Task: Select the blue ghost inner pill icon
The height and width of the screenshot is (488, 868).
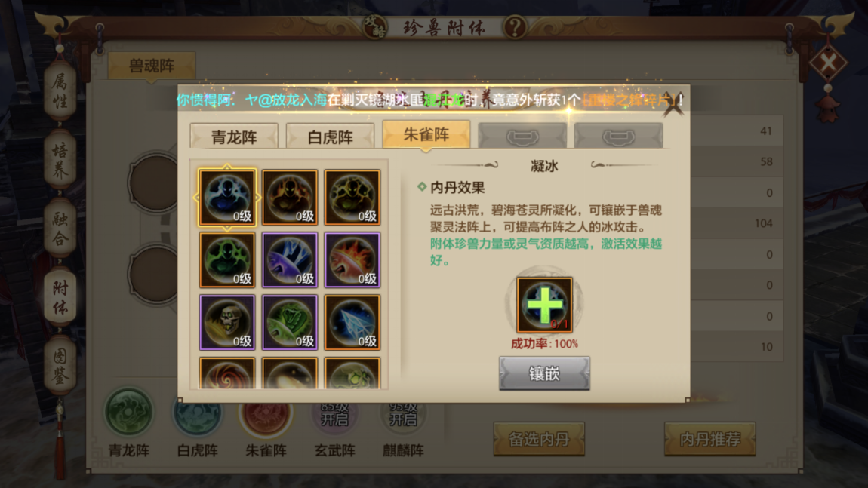Action: pos(227,198)
